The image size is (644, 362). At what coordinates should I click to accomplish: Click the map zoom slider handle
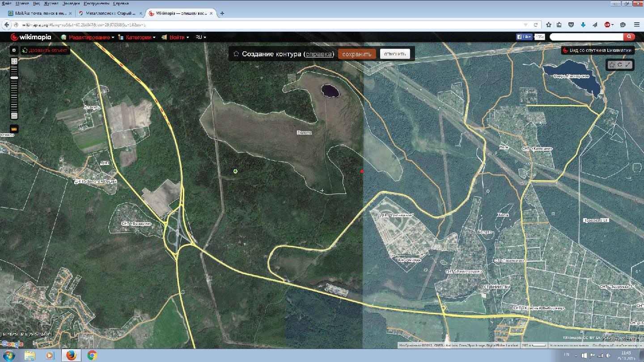pyautogui.click(x=14, y=78)
